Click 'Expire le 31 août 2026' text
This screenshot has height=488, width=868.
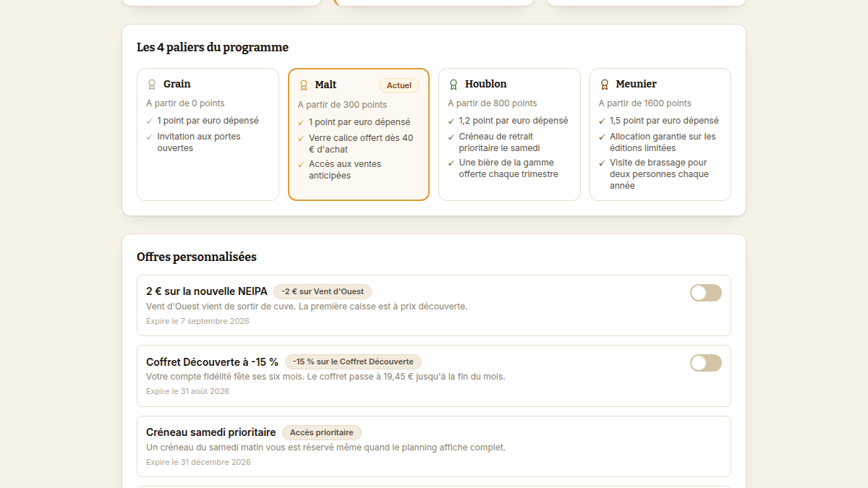(187, 391)
